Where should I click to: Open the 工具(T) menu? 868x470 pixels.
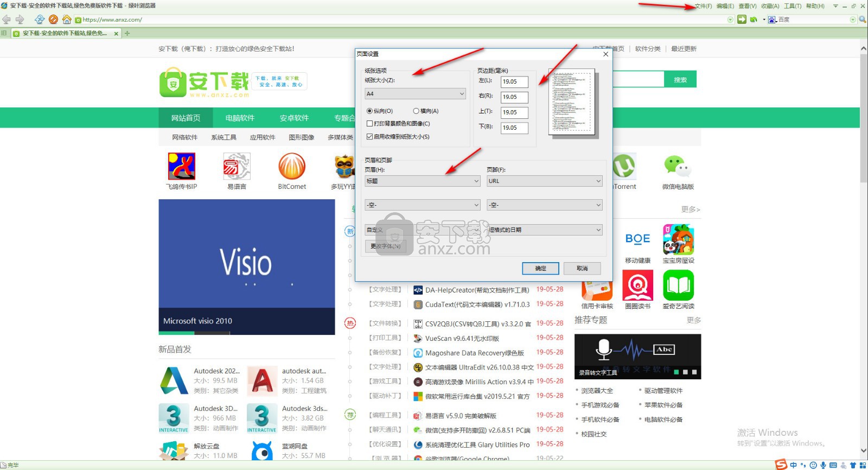tap(793, 6)
